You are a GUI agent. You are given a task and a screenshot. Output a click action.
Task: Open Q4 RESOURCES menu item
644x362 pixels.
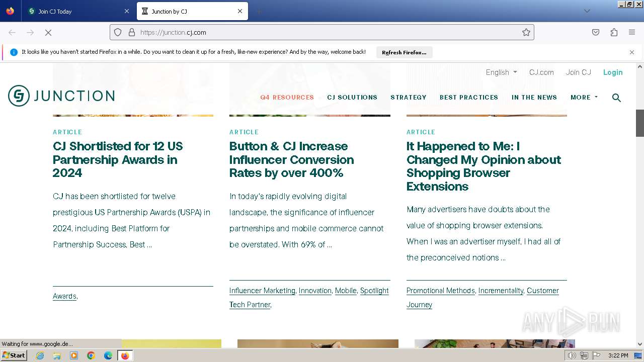tap(287, 98)
